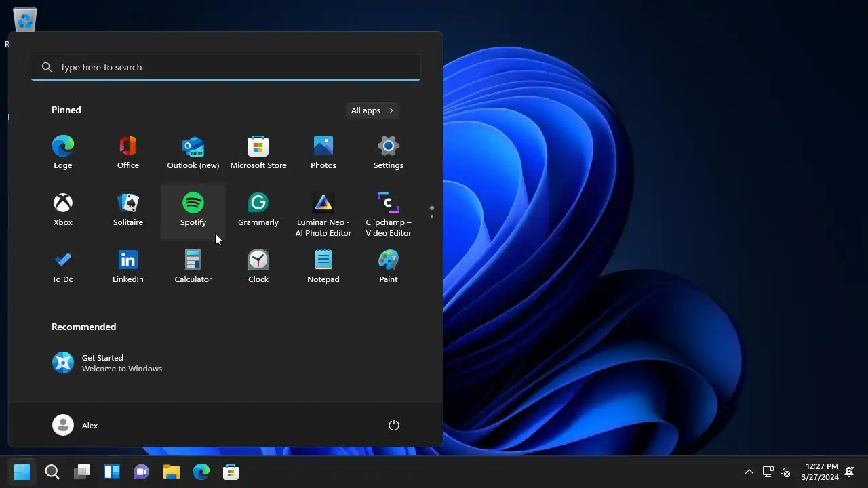This screenshot has height=488, width=868.
Task: Click the muted volume tray icon
Action: pyautogui.click(x=785, y=472)
